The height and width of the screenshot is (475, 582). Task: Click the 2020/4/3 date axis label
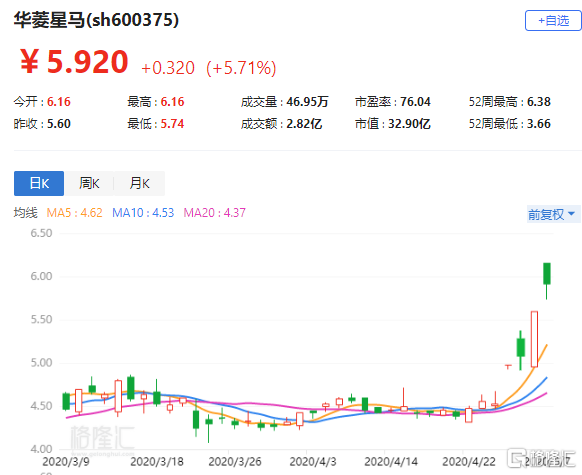pos(313,462)
